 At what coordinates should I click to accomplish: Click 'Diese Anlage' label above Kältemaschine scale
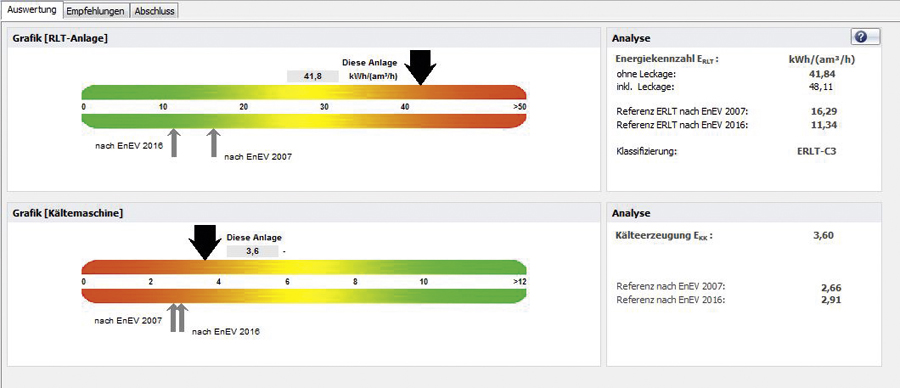(x=254, y=238)
